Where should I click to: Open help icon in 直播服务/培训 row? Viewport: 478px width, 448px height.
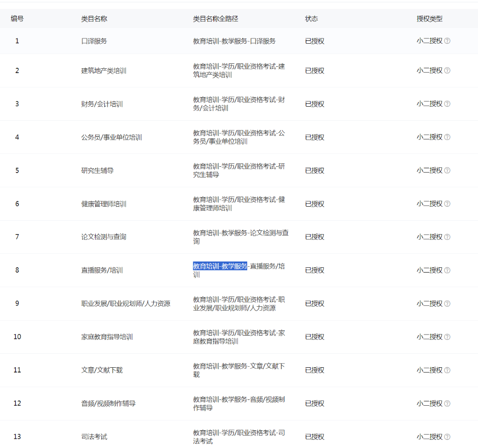pos(447,270)
